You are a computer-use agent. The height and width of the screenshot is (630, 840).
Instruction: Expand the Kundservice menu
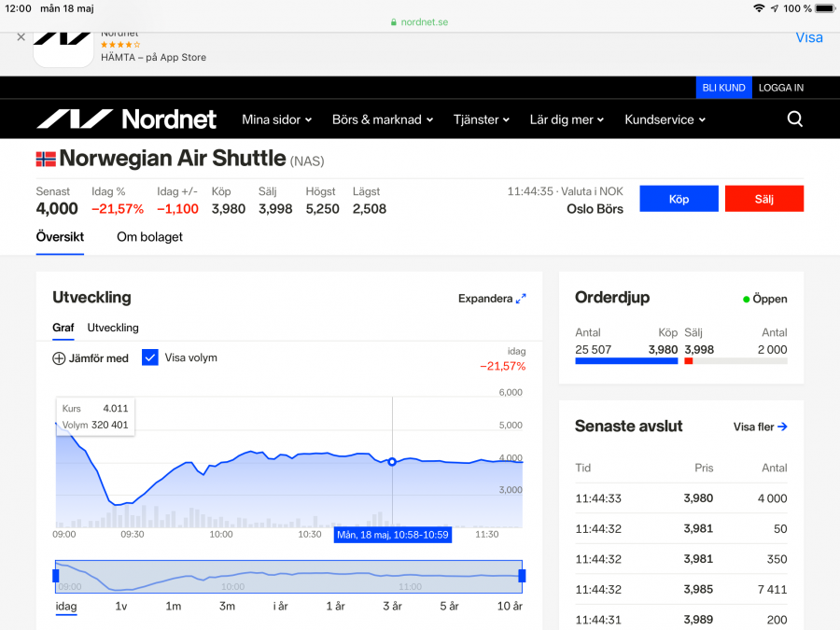pos(665,119)
